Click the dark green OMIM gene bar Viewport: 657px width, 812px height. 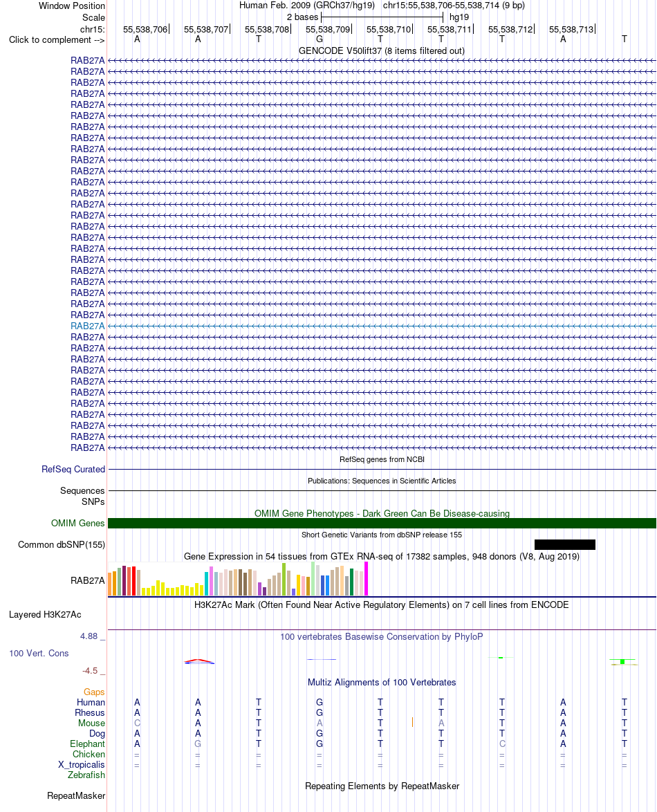pyautogui.click(x=382, y=523)
